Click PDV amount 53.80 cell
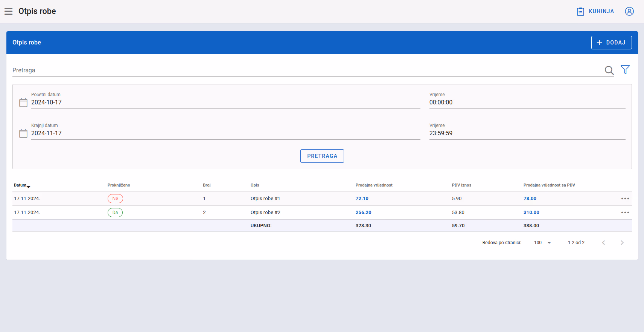Viewport: 644px width, 332px height. coord(458,213)
